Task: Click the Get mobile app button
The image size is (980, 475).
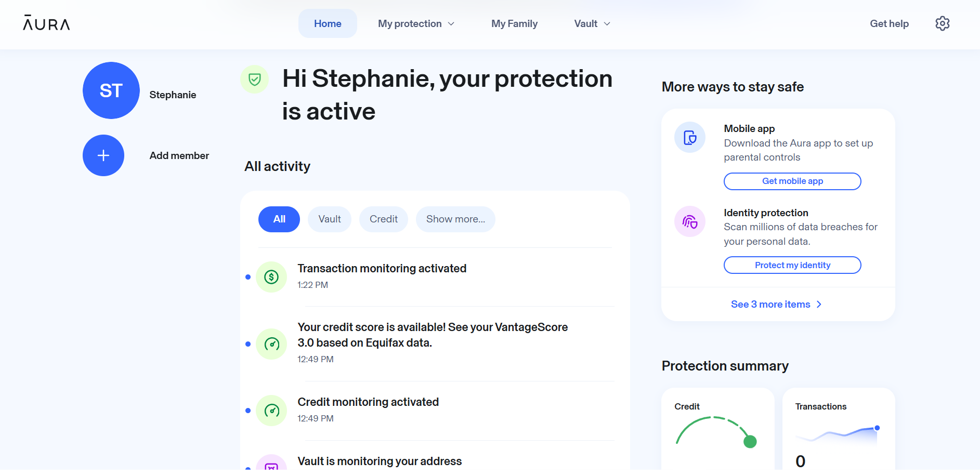Action: pyautogui.click(x=792, y=181)
